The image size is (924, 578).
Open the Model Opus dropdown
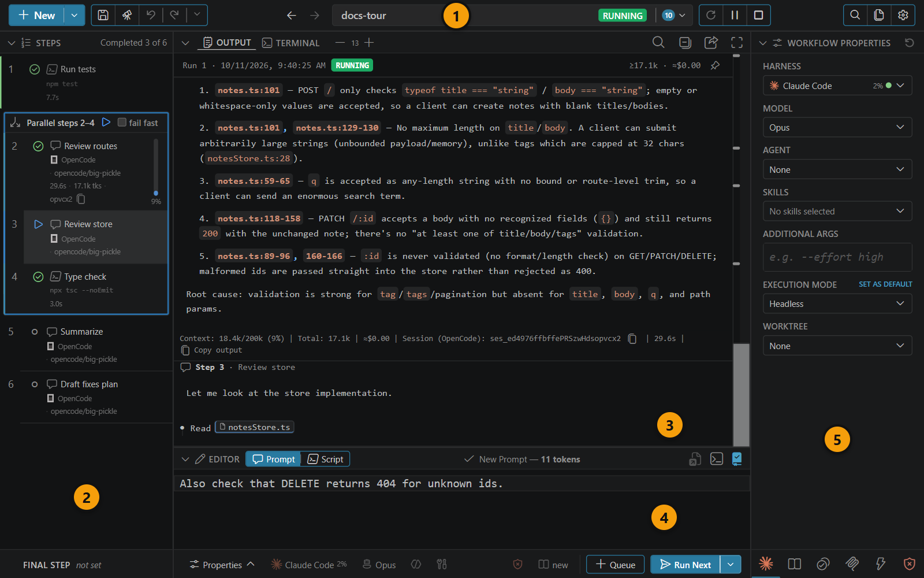837,127
